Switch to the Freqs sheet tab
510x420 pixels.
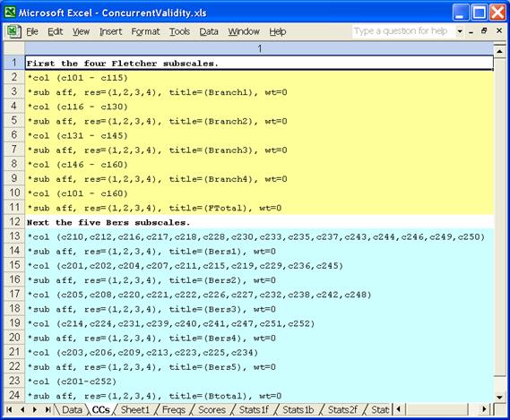173,410
